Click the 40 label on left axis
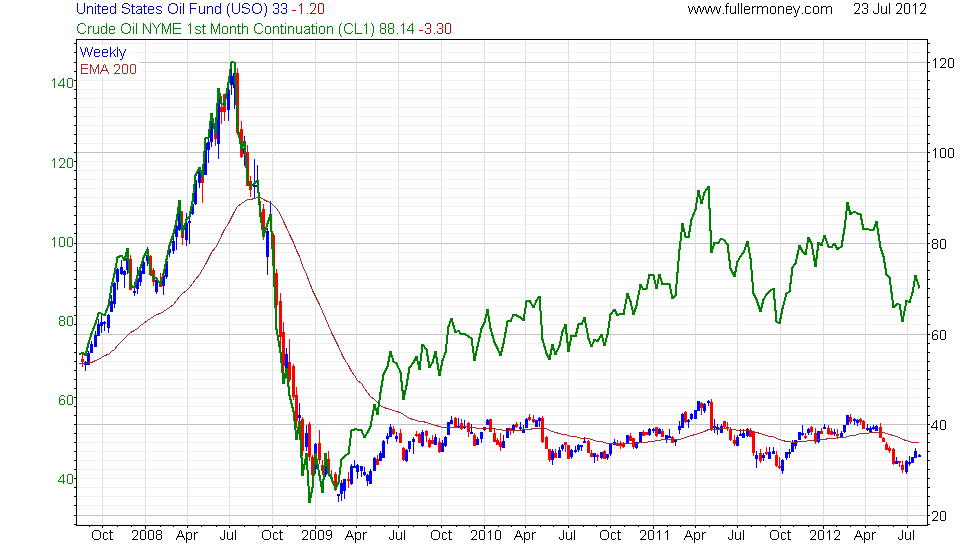The image size is (980, 560). [66, 479]
